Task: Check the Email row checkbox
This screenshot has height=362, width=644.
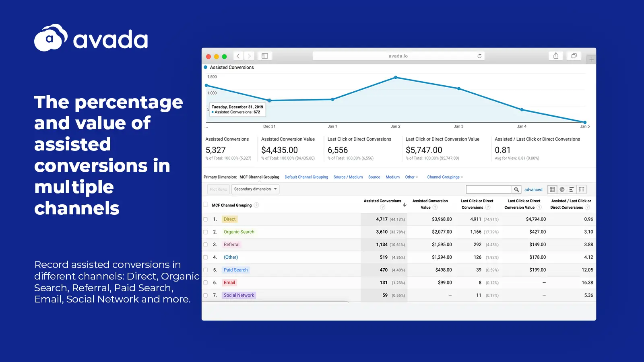Action: 206,283
